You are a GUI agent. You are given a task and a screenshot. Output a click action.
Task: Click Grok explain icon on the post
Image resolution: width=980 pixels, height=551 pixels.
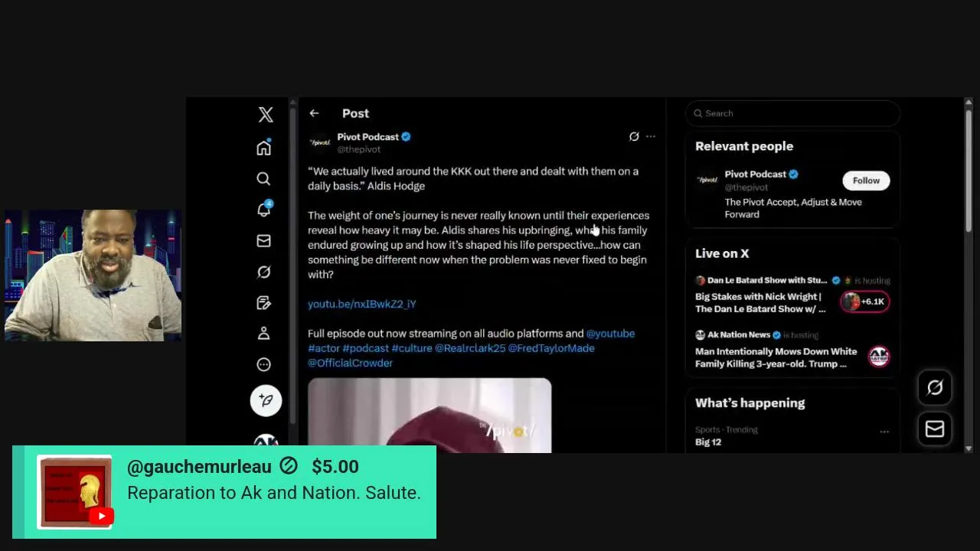click(x=634, y=137)
